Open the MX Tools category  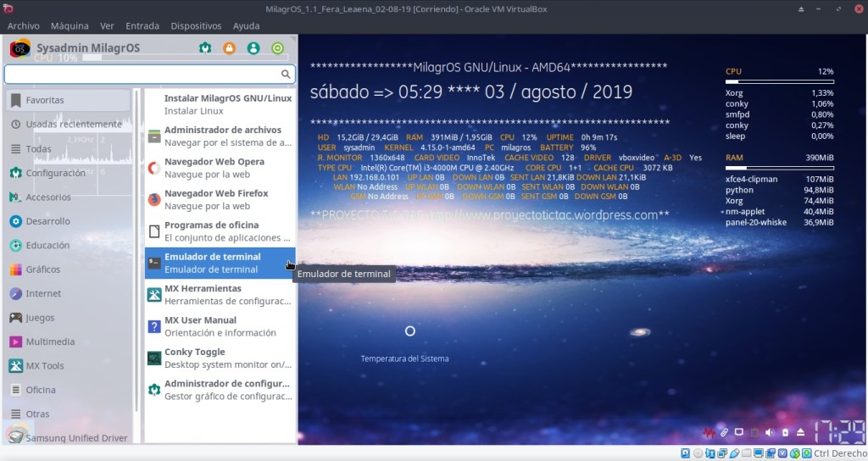69,366
